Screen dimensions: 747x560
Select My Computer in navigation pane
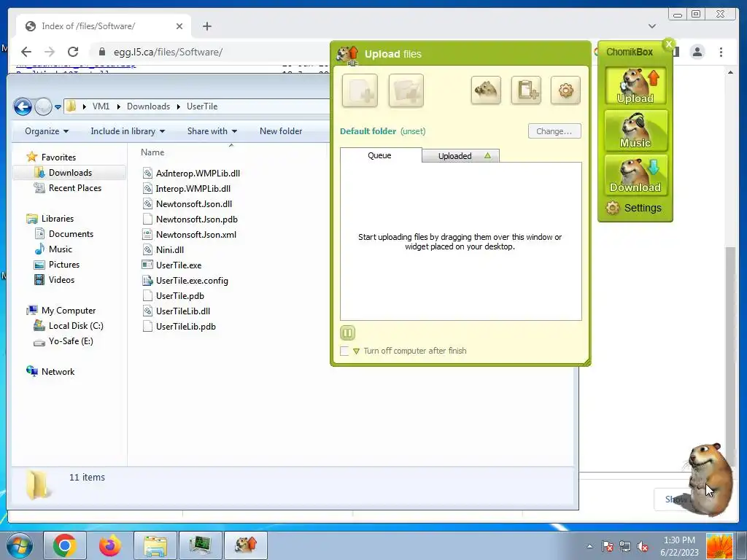pos(68,311)
